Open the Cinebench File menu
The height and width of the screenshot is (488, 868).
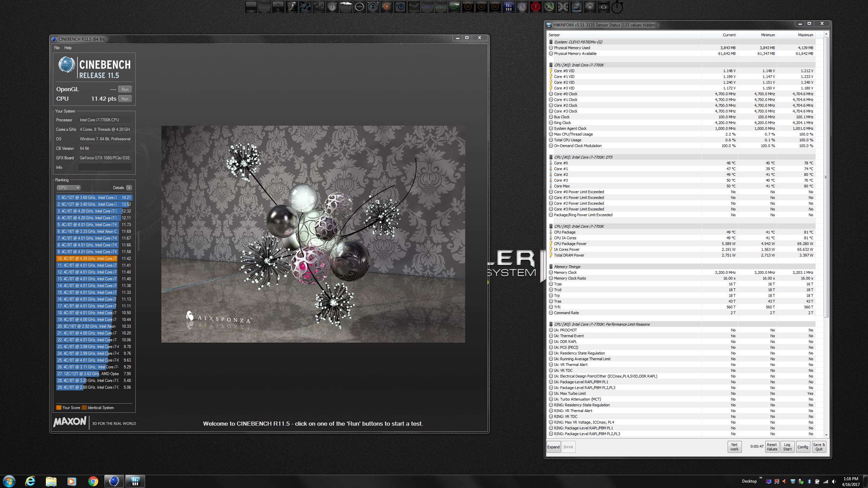coord(57,48)
